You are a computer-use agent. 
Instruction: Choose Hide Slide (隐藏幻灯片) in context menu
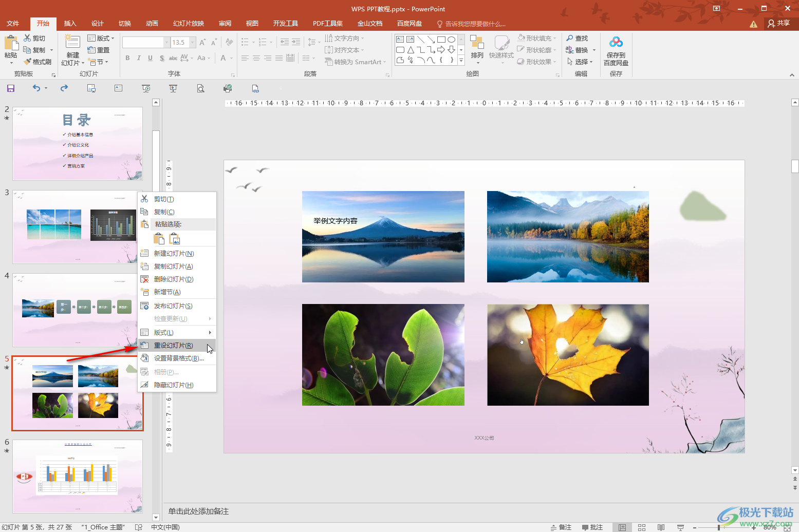pyautogui.click(x=177, y=385)
